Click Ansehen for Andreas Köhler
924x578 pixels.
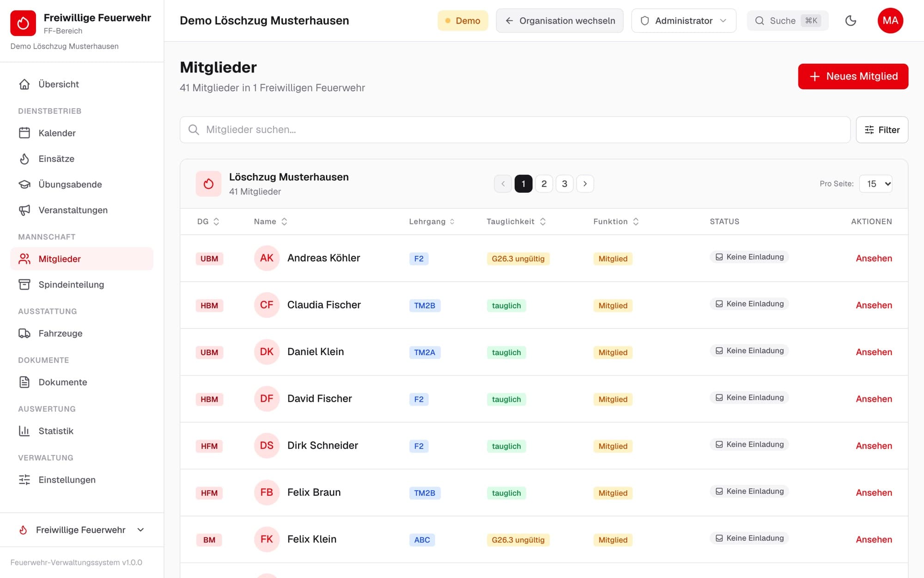[x=874, y=258]
